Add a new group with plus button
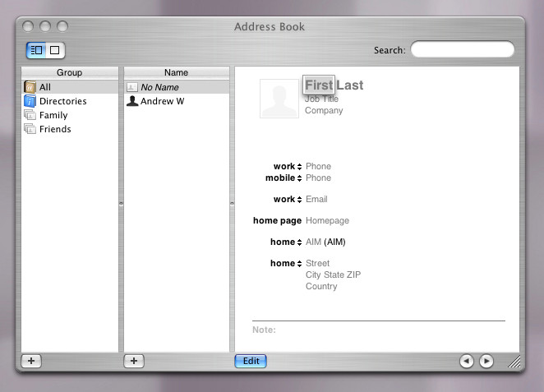The image size is (544, 392). pos(30,361)
